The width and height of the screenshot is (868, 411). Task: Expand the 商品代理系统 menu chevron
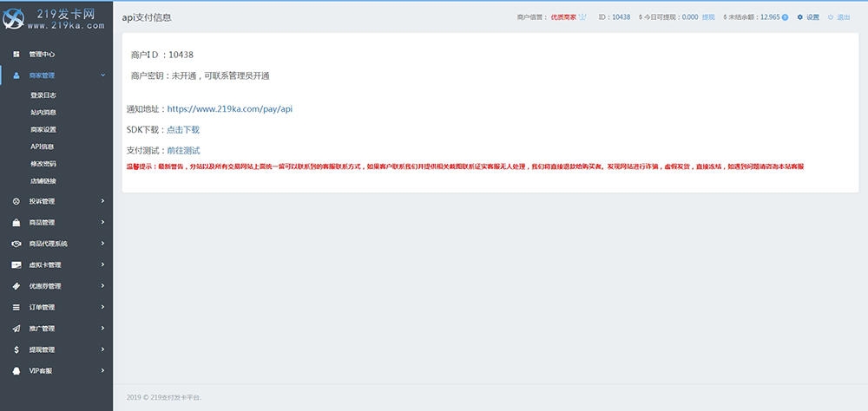coord(102,244)
